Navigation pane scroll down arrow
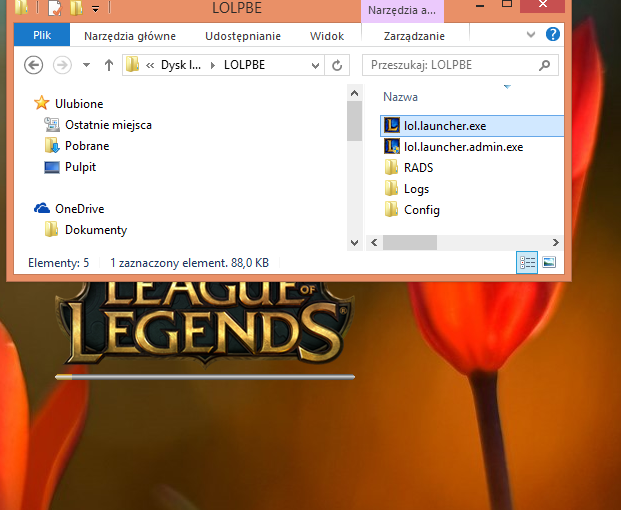Viewport: 621px width, 510px height. coord(354,242)
